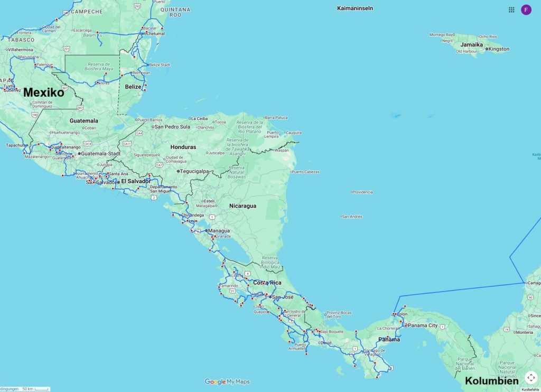This screenshot has height=392, width=541.
Task: Click the Kingston label on Jamaica
Action: point(499,49)
